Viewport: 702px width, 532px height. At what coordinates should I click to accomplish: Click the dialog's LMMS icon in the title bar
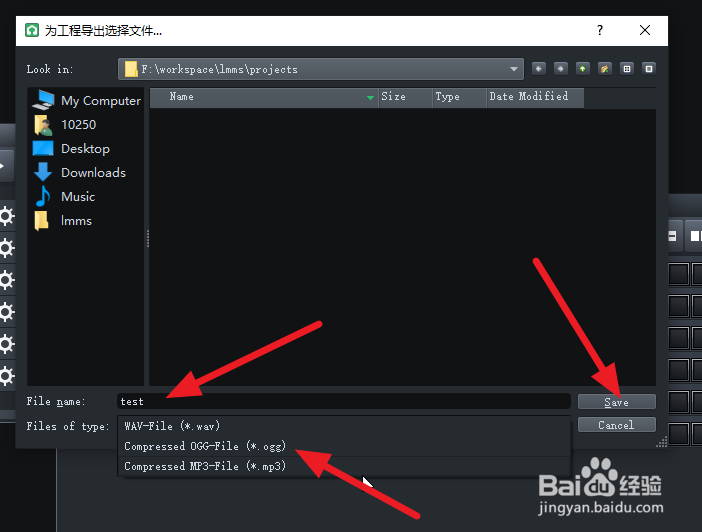(x=32, y=30)
